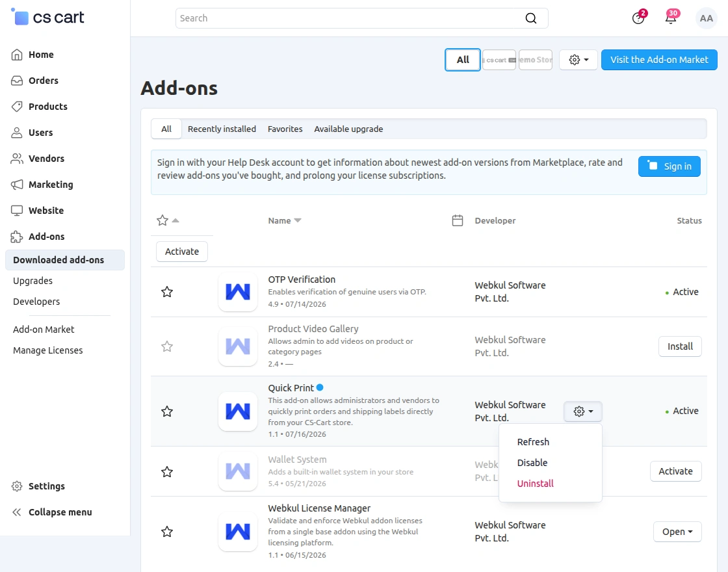Focus the Search input field
The width and height of the screenshot is (728, 572).
(361, 18)
